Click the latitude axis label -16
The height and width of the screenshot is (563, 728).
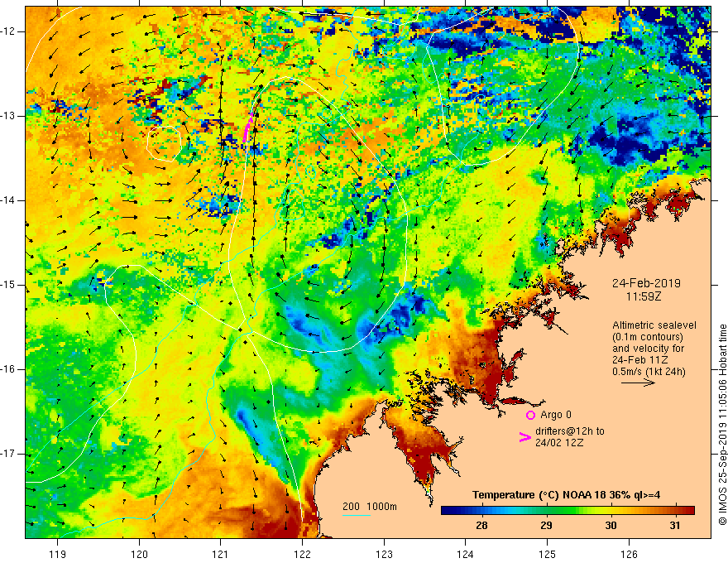[x=8, y=369]
